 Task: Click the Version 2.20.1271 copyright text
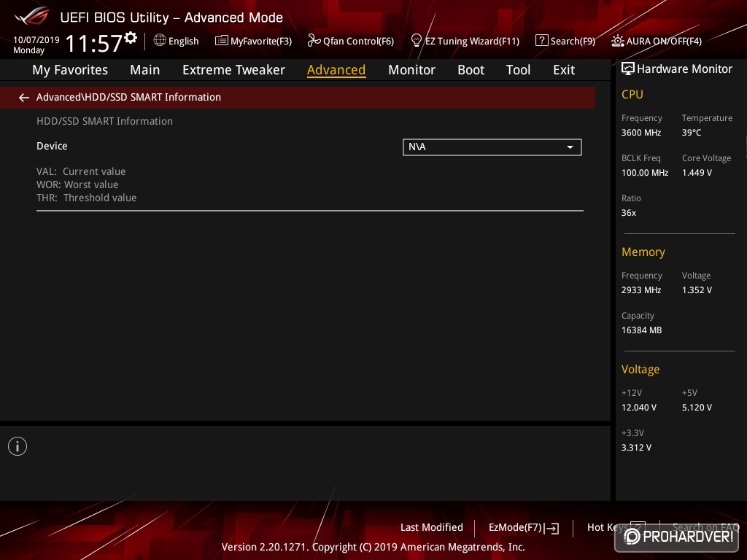click(373, 547)
